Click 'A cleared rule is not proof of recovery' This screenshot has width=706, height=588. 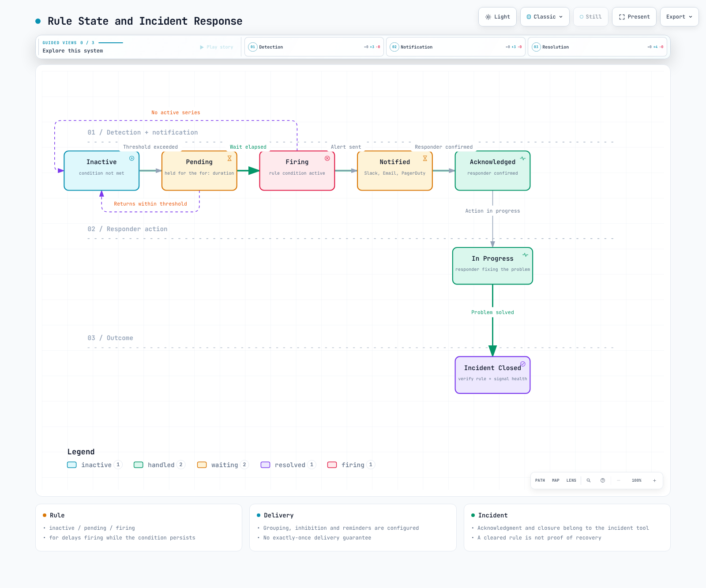click(539, 538)
